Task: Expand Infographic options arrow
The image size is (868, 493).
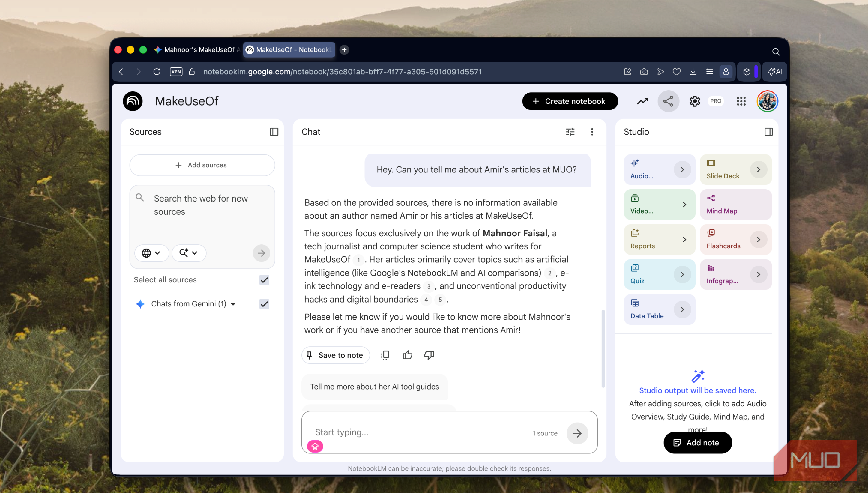Action: click(758, 274)
